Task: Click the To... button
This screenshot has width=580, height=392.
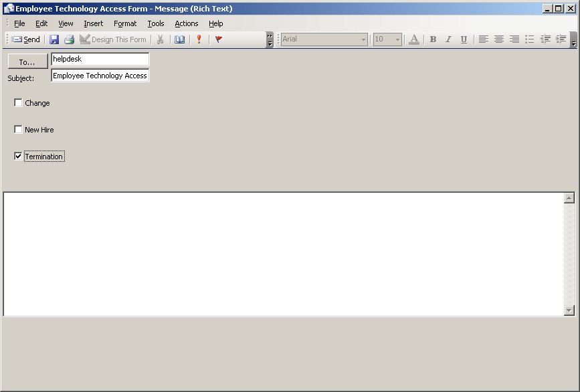Action: point(27,61)
